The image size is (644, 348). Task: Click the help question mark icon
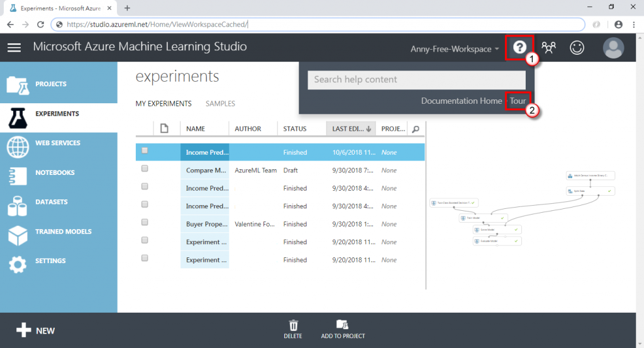coord(519,47)
